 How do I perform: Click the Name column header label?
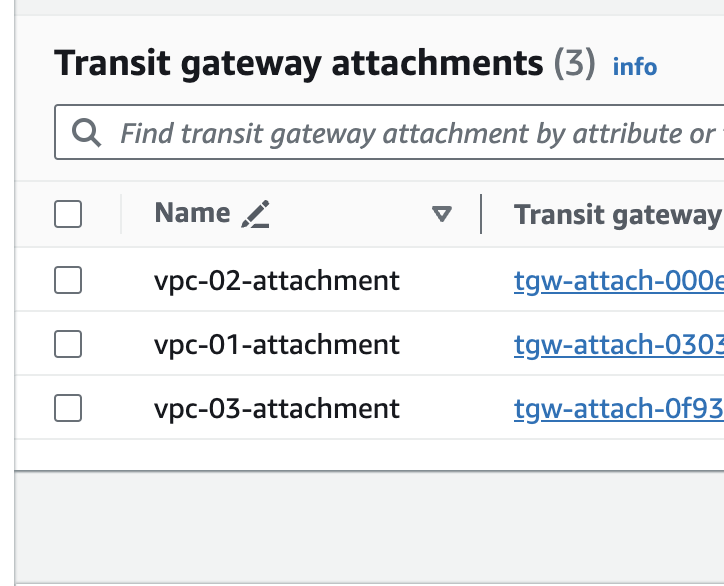pos(192,213)
